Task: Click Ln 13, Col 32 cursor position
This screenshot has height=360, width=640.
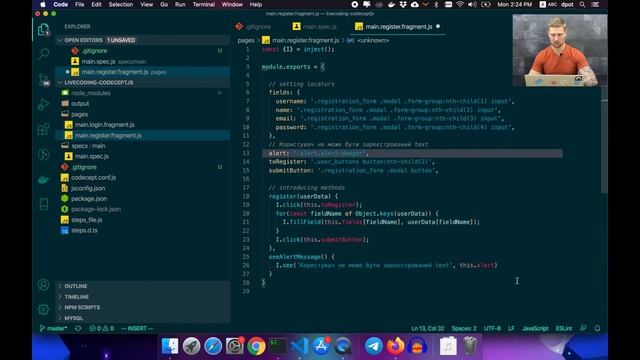Action: 427,328
